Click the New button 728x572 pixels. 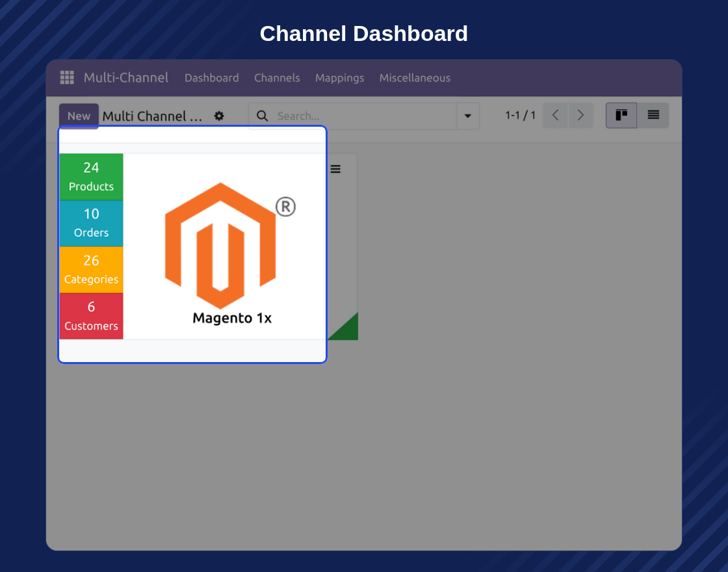(x=79, y=116)
